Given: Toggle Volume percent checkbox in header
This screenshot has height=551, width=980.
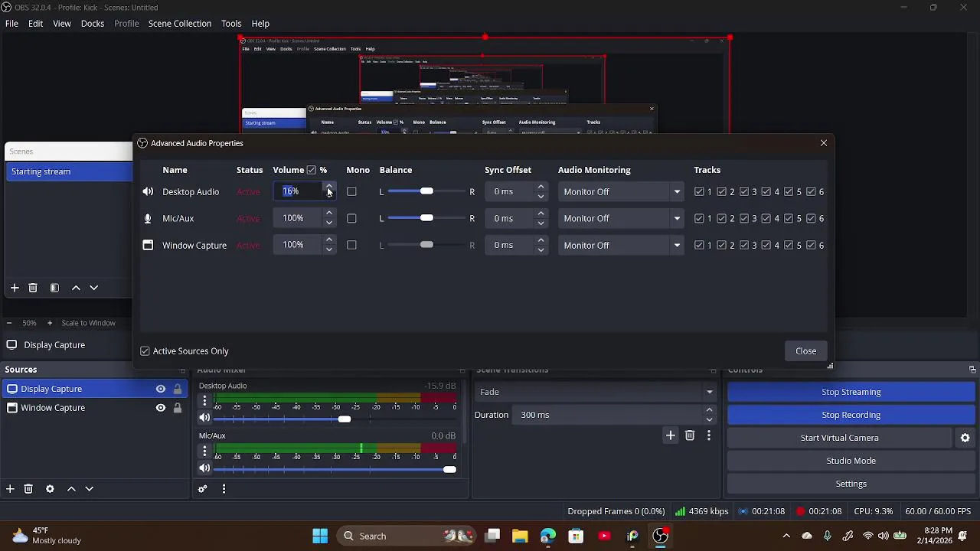Looking at the screenshot, I should coord(312,170).
